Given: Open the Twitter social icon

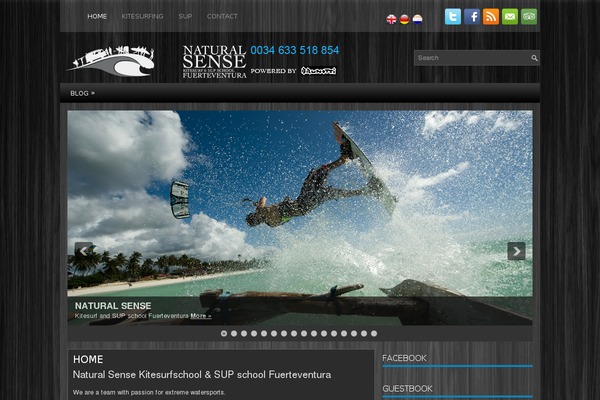Looking at the screenshot, I should coord(453,17).
